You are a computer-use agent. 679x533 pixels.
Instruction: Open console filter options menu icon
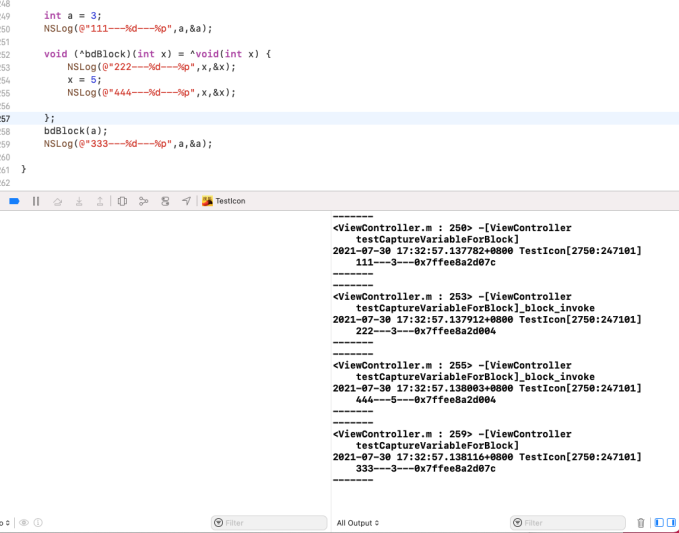pyautogui.click(x=517, y=523)
